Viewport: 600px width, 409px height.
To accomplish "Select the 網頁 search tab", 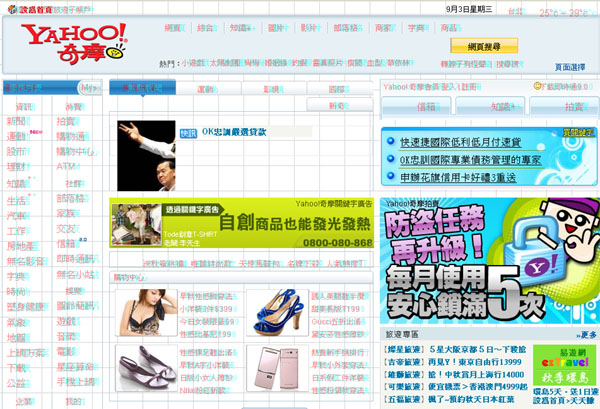I will (174, 28).
